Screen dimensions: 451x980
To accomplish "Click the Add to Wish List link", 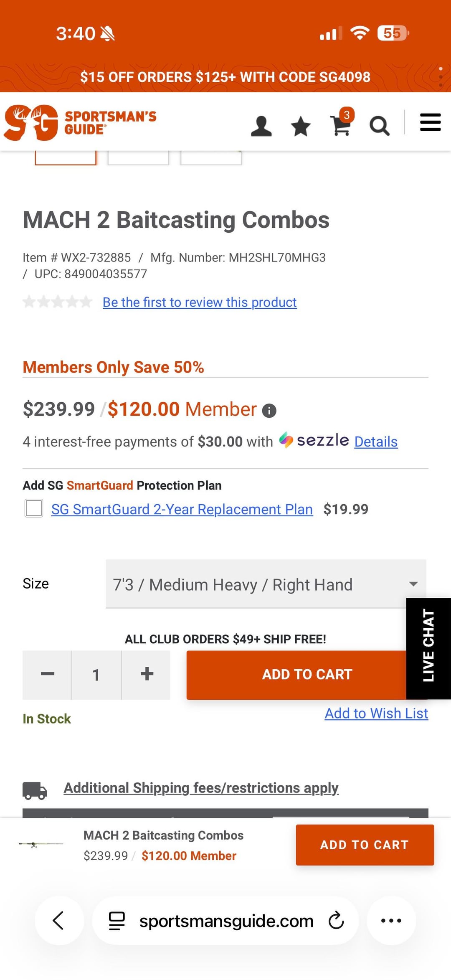I will pyautogui.click(x=376, y=713).
